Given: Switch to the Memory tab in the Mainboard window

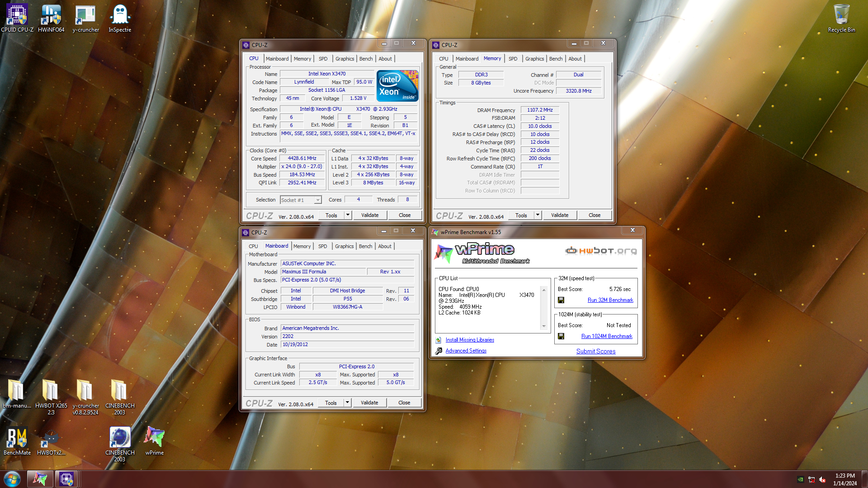Looking at the screenshot, I should click(x=302, y=246).
